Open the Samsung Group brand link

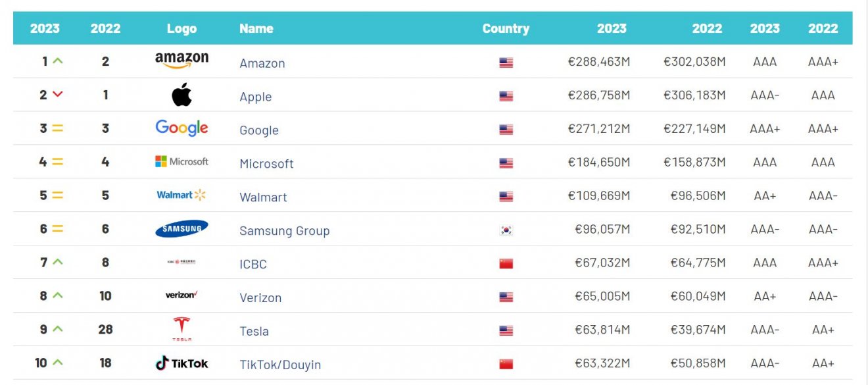[285, 230]
